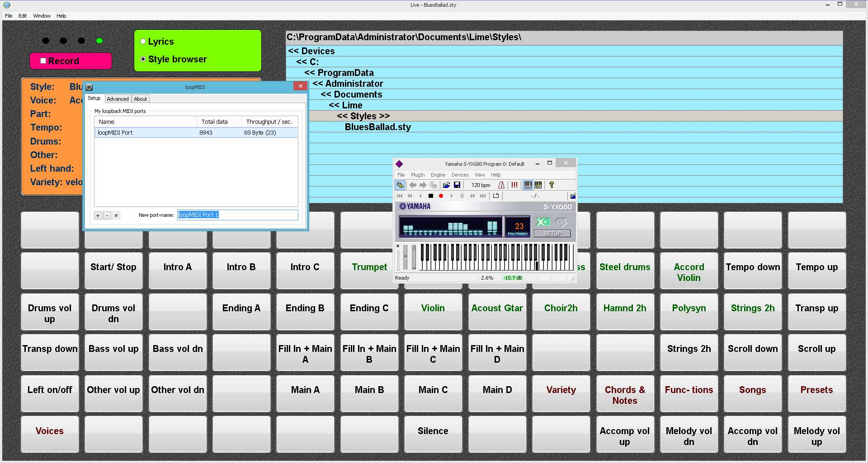Viewport: 868px width, 463px height.
Task: Jump to start with the skip-back transport button
Action: 400,196
